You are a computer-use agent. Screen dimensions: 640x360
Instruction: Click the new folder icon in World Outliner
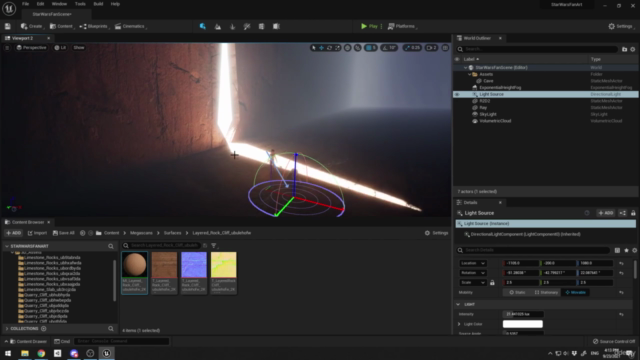pyautogui.click(x=624, y=49)
